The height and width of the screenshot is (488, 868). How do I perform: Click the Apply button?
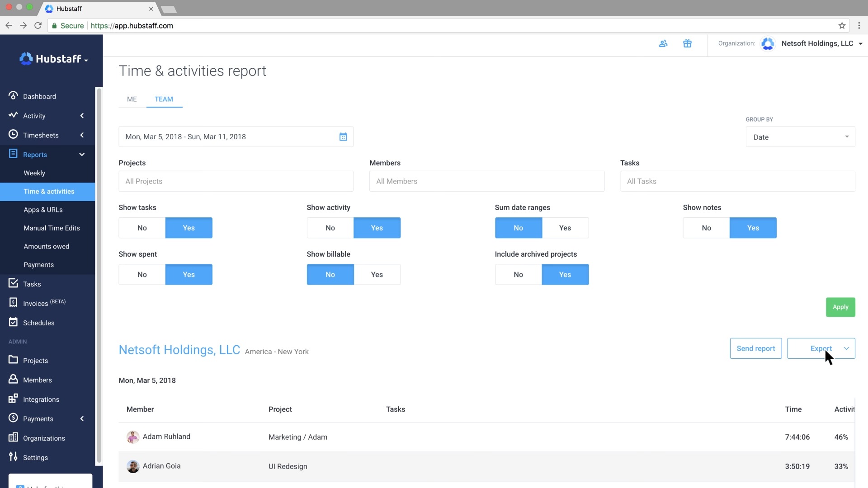point(840,307)
